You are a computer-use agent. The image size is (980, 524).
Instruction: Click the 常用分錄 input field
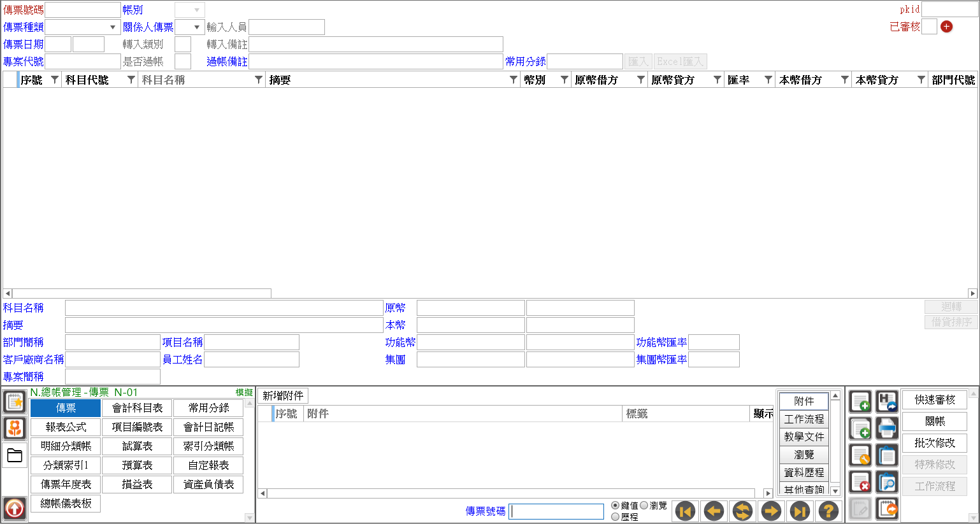point(585,61)
